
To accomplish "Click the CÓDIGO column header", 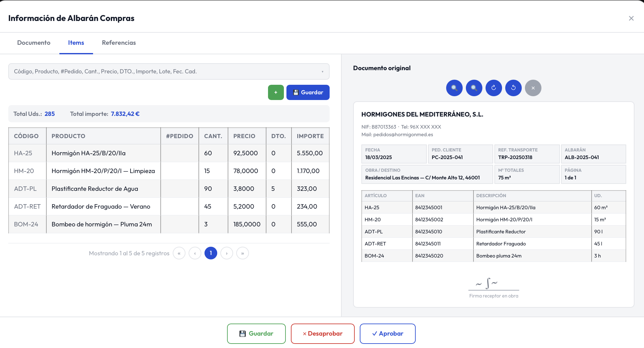I will coord(27,136).
